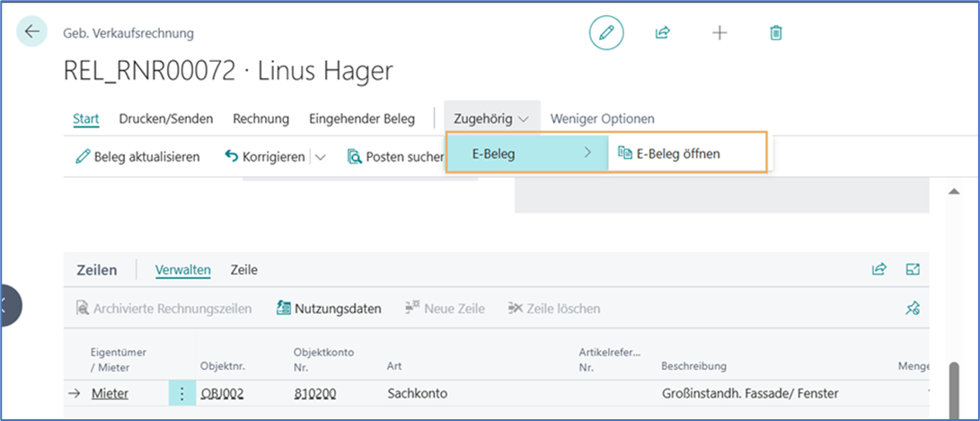Click Posten suchen

coord(395,157)
